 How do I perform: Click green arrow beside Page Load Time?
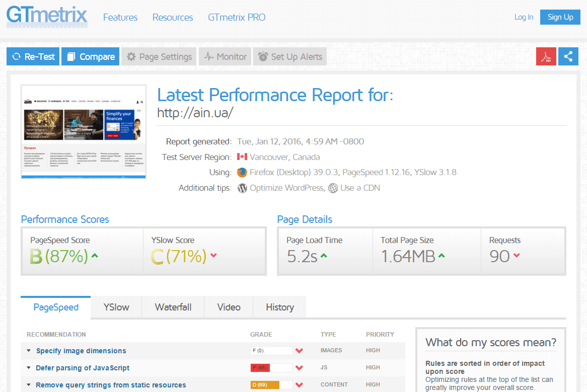(324, 256)
